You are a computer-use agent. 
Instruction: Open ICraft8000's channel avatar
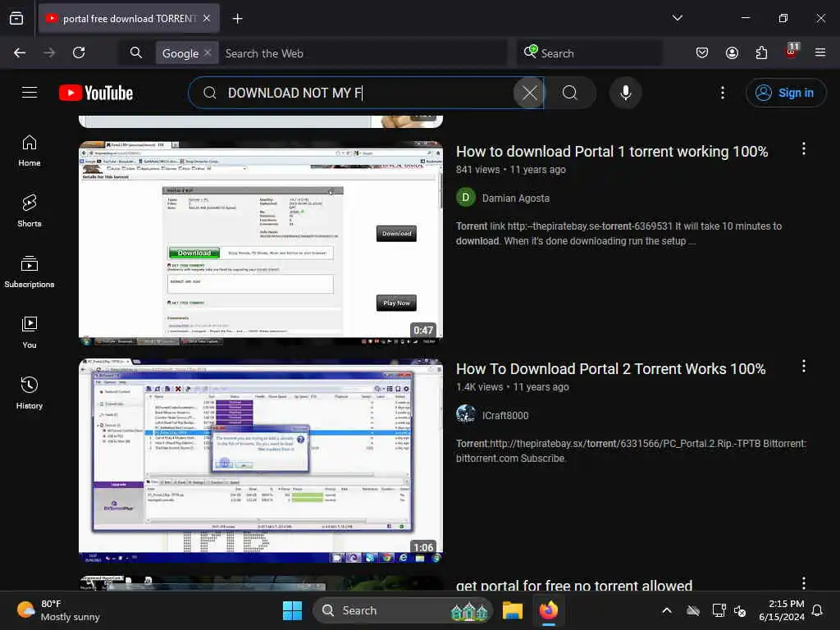coord(466,414)
